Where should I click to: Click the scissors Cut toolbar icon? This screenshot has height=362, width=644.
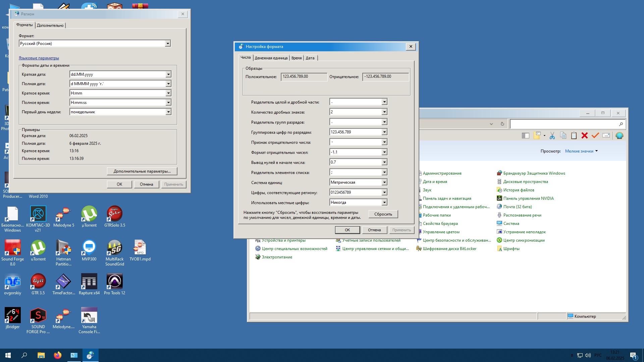[x=552, y=135]
